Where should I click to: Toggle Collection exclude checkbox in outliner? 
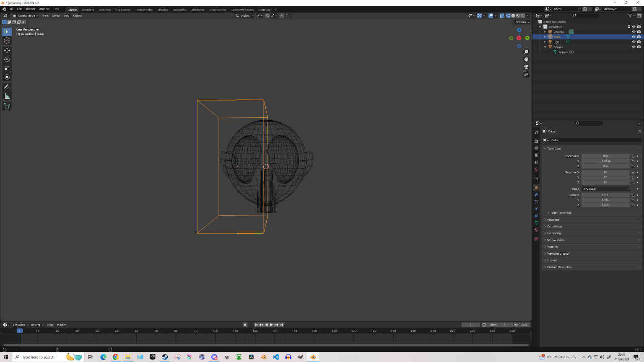coord(628,27)
